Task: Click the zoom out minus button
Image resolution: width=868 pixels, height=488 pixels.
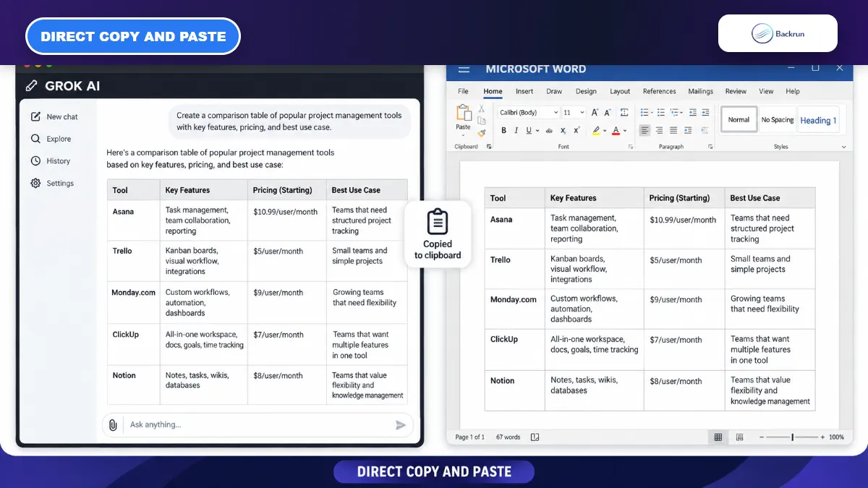Action: point(762,437)
